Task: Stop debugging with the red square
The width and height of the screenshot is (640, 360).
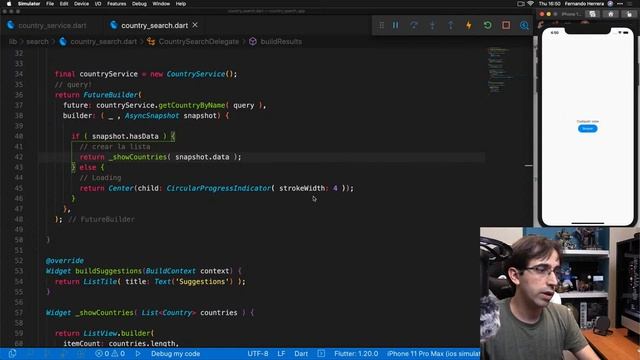Action: pyautogui.click(x=506, y=25)
